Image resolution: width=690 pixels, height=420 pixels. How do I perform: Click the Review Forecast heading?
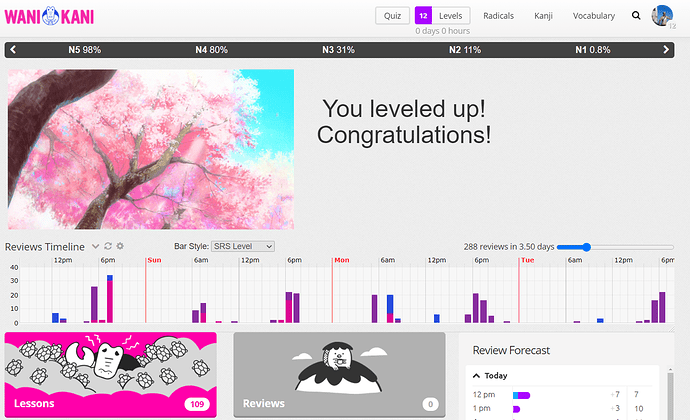(511, 350)
